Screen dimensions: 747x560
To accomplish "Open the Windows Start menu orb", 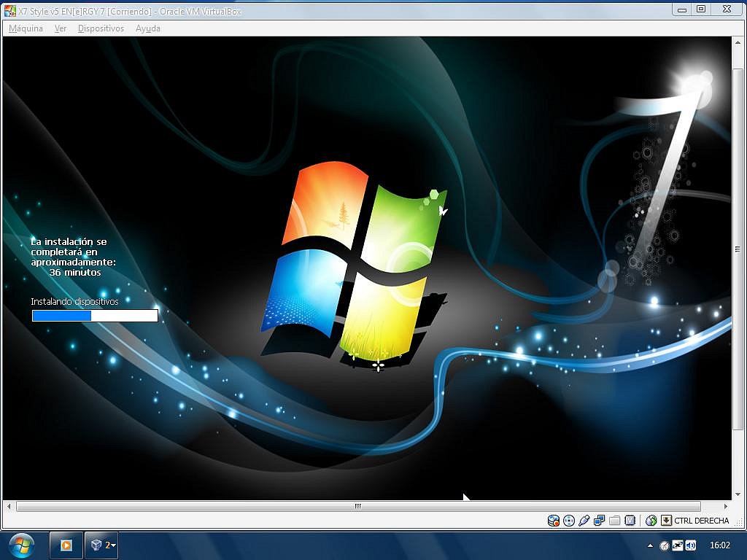I will 21,545.
